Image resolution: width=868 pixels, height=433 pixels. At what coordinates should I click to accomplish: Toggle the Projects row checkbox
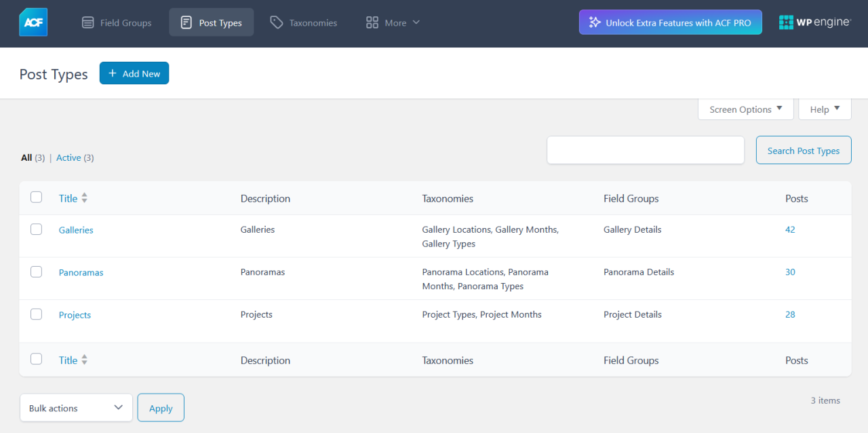(37, 314)
